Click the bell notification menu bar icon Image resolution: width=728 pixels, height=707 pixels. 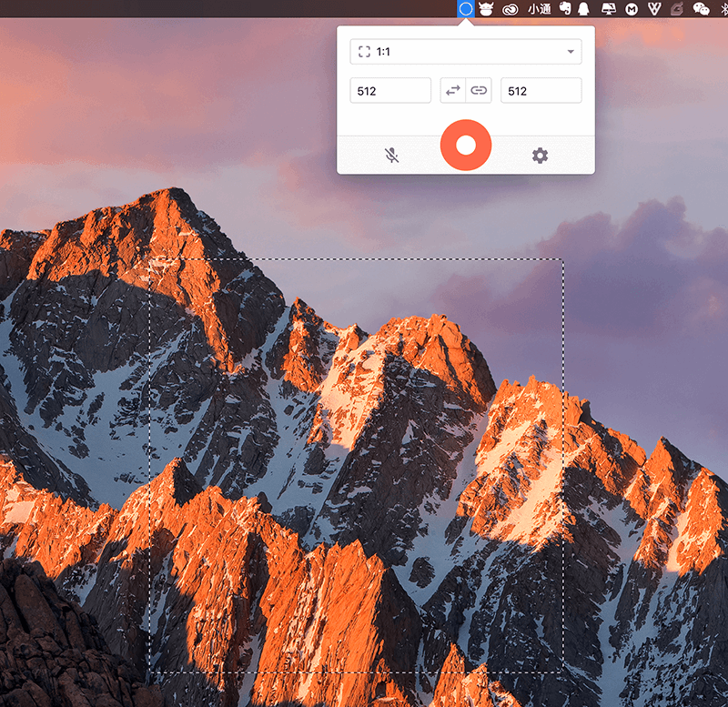click(584, 9)
